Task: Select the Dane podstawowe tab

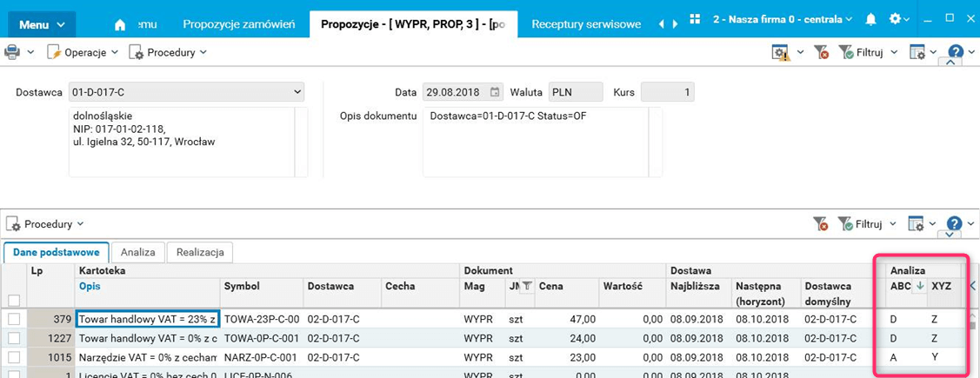Action: coord(57,252)
